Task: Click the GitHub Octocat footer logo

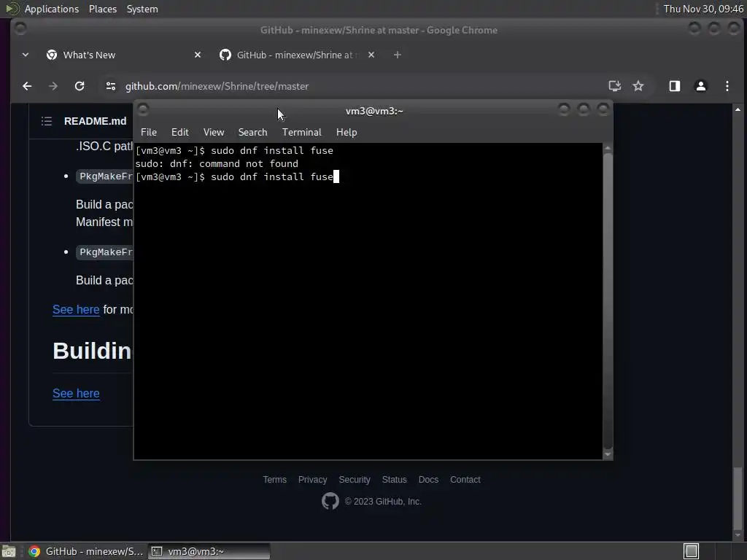Action: point(330,501)
